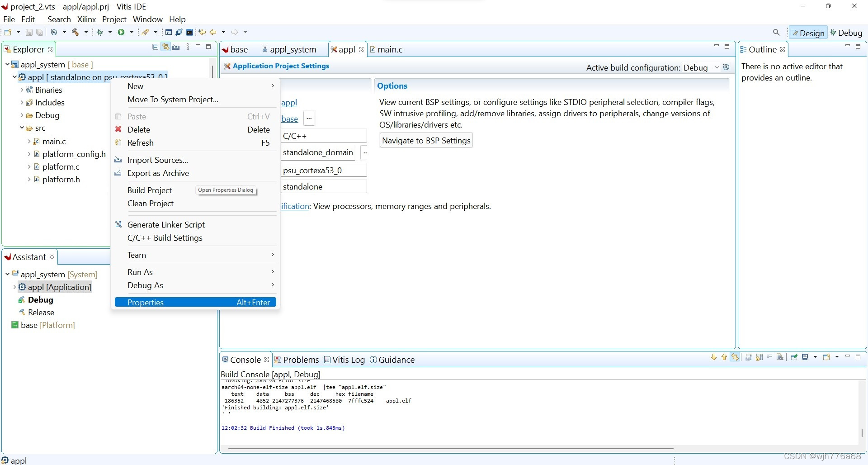
Task: Collapse the appl_system tree node
Action: 8,64
